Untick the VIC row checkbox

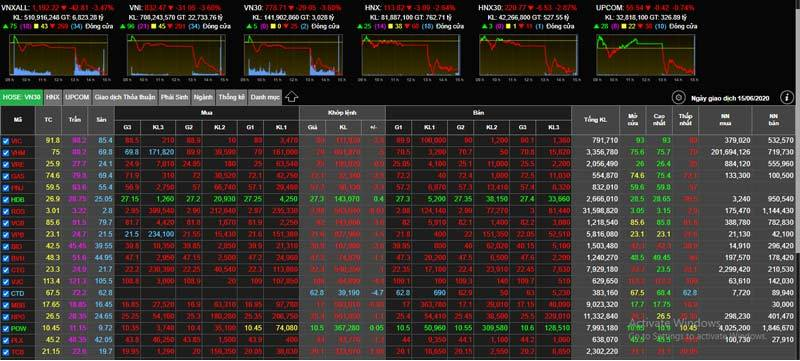click(6, 141)
